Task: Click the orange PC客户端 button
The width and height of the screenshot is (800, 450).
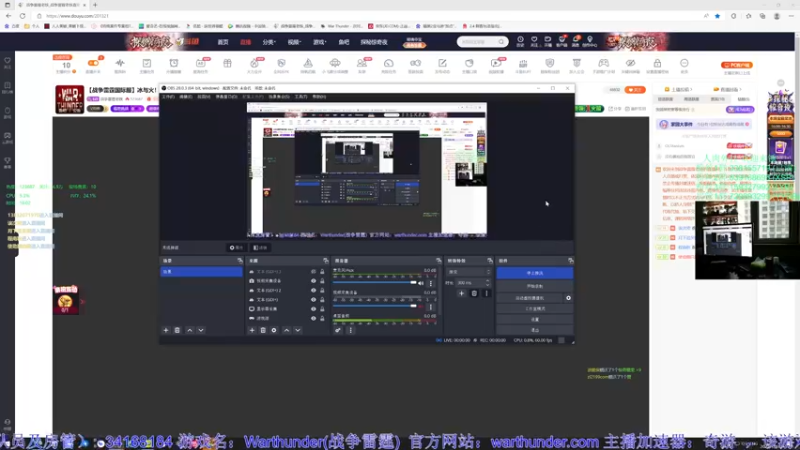Action: click(737, 65)
